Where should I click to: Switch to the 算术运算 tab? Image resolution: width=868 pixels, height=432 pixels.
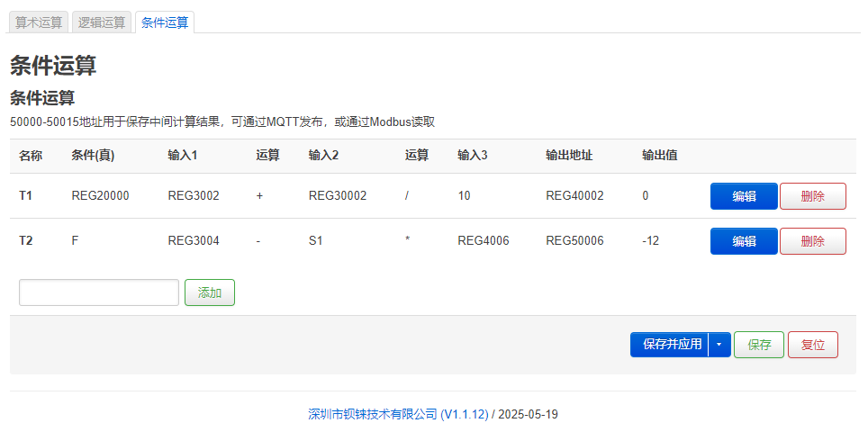pos(38,22)
